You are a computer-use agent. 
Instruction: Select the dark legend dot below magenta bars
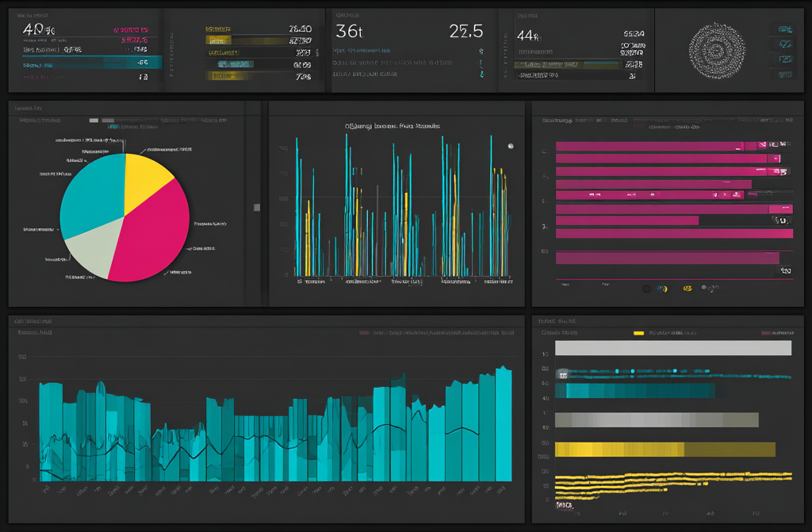(646, 289)
